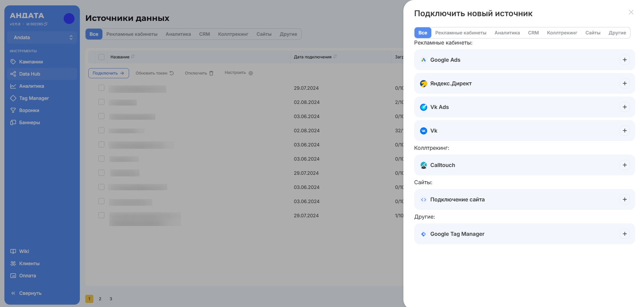Click the Подключение сайта code icon

(424, 200)
